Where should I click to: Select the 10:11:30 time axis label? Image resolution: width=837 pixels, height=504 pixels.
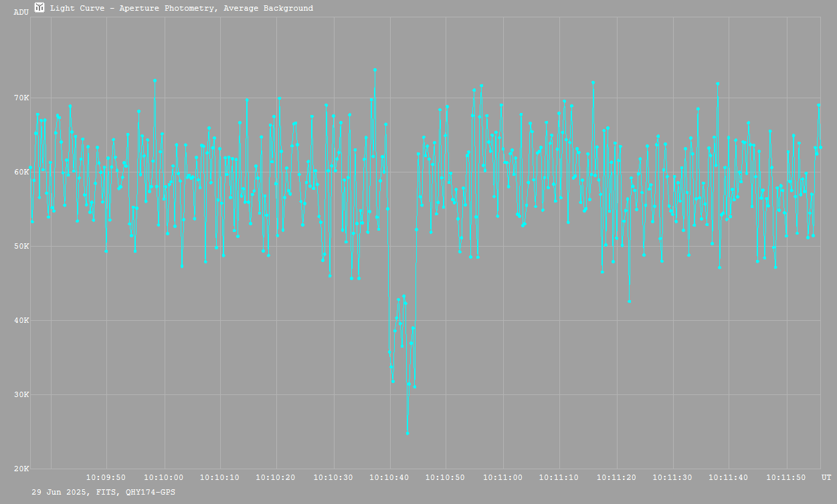(x=673, y=478)
